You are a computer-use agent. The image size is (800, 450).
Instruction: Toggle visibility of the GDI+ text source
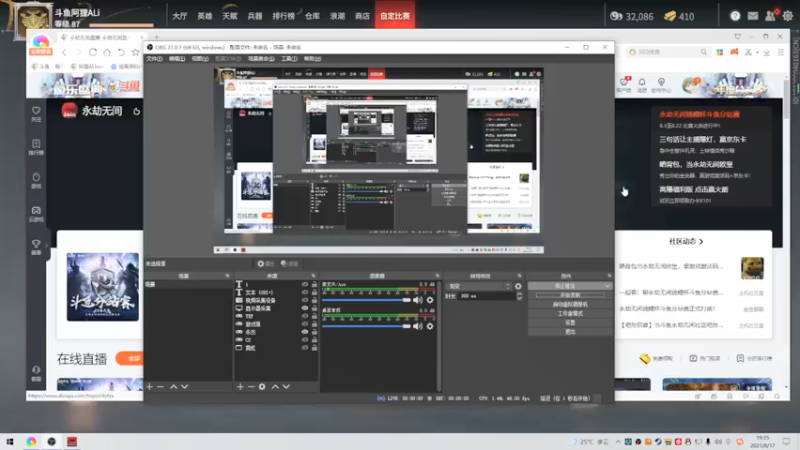coord(305,292)
